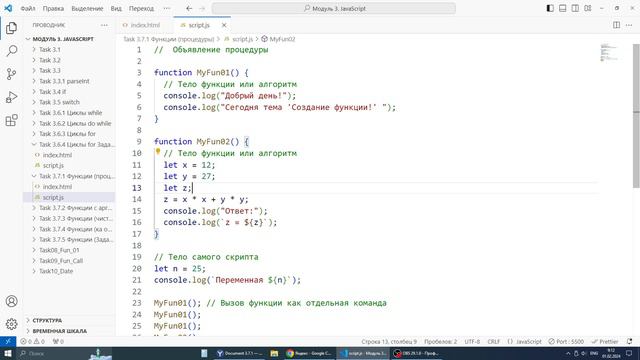Close the script.js editor tab
Viewport: 640px width, 360px height.
(224, 25)
